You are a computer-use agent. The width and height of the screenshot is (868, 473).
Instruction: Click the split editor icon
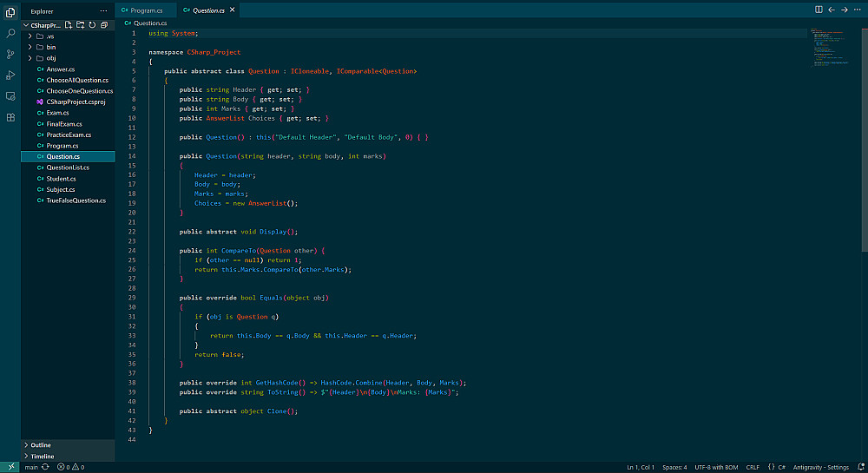(819, 10)
